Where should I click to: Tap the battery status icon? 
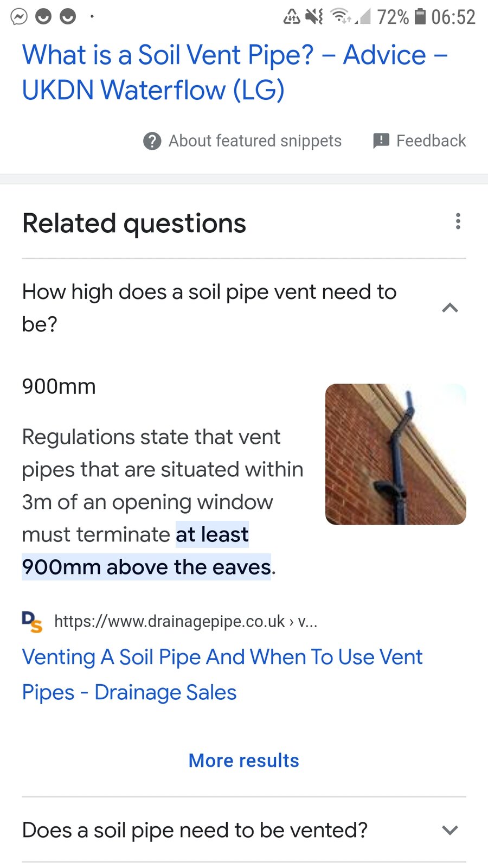[x=420, y=16]
